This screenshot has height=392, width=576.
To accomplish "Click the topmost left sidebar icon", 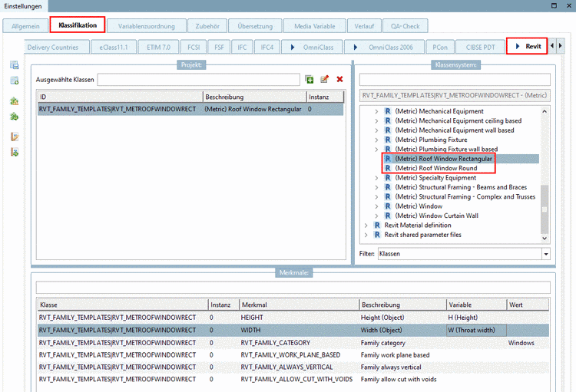I will [14, 66].
